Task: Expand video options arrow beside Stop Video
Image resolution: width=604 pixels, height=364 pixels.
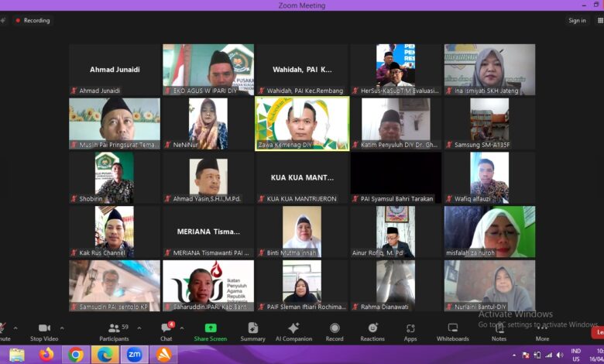Action: coord(62,328)
